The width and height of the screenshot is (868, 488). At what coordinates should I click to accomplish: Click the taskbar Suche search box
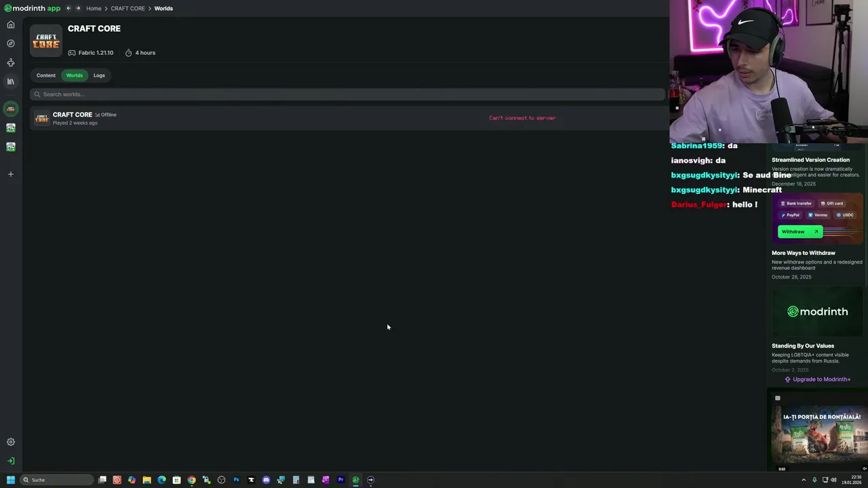point(57,480)
